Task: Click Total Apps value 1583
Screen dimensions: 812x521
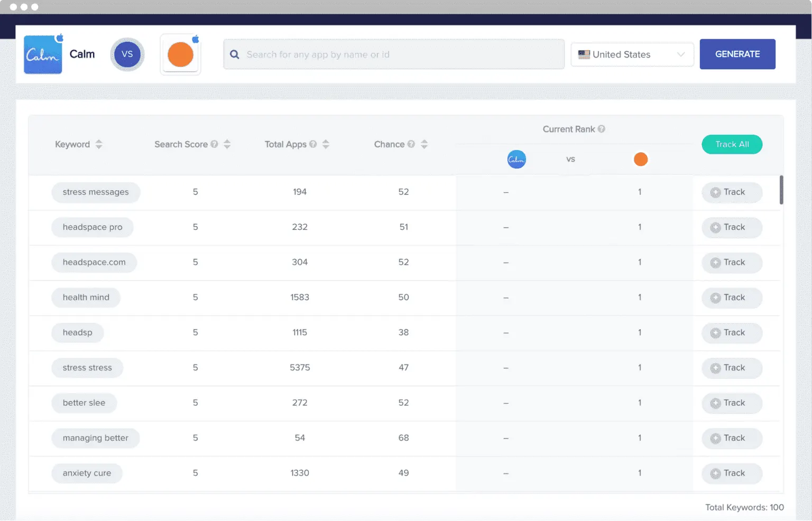Action: [300, 297]
